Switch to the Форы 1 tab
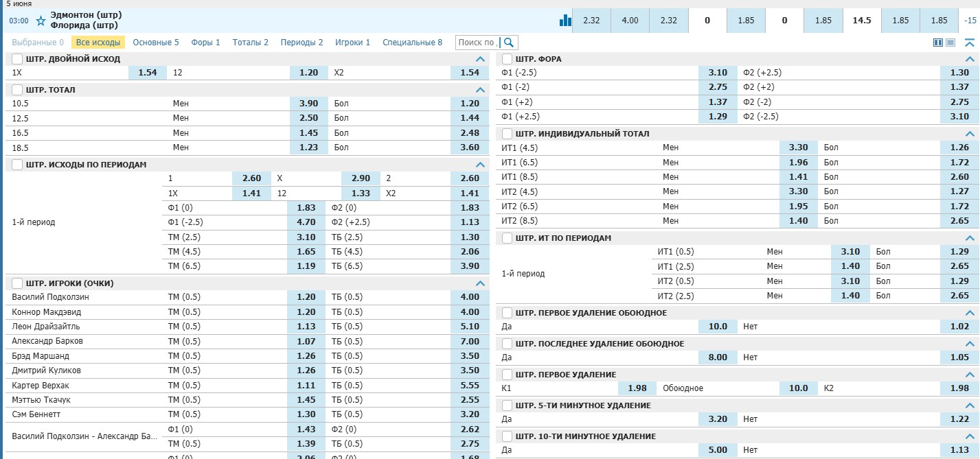The image size is (980, 459). pos(205,43)
